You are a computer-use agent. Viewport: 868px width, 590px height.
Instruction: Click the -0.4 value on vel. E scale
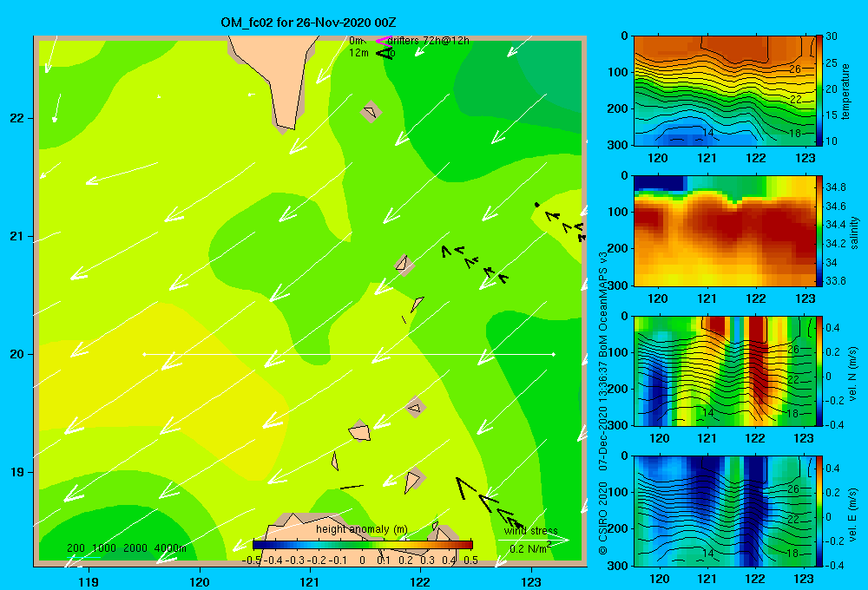(833, 565)
